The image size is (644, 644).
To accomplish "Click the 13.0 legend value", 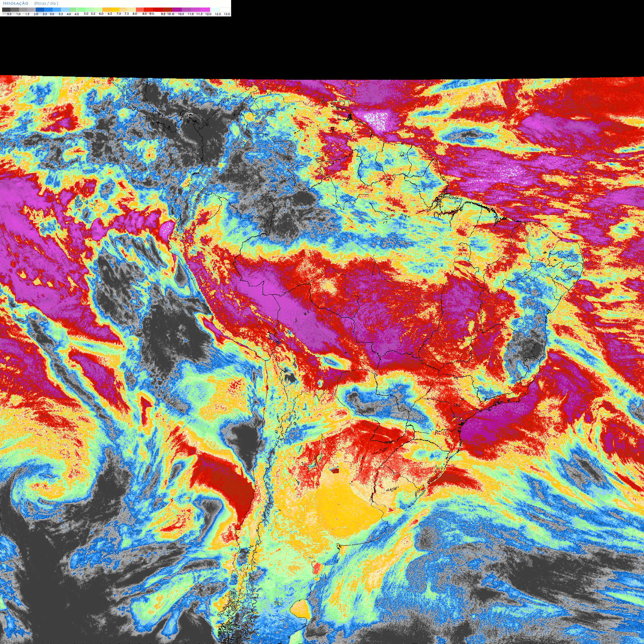I will click(x=227, y=14).
